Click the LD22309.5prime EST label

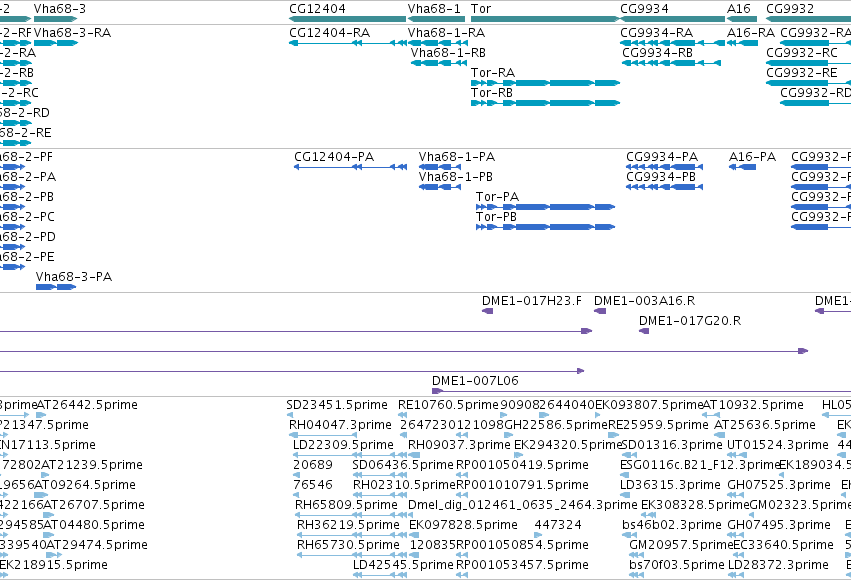click(x=343, y=445)
